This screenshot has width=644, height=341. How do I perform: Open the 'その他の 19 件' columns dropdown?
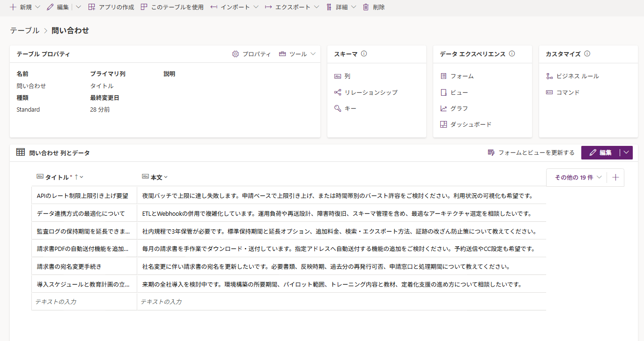pos(577,177)
